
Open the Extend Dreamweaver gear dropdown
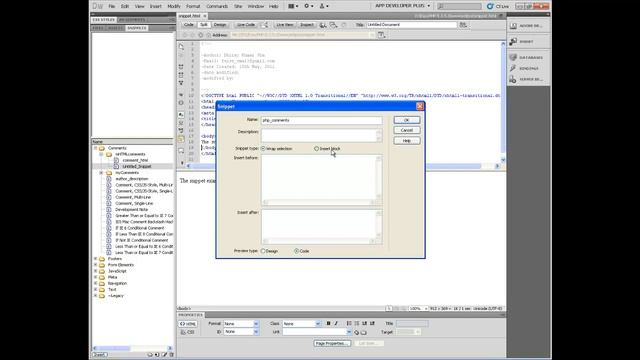(309, 6)
